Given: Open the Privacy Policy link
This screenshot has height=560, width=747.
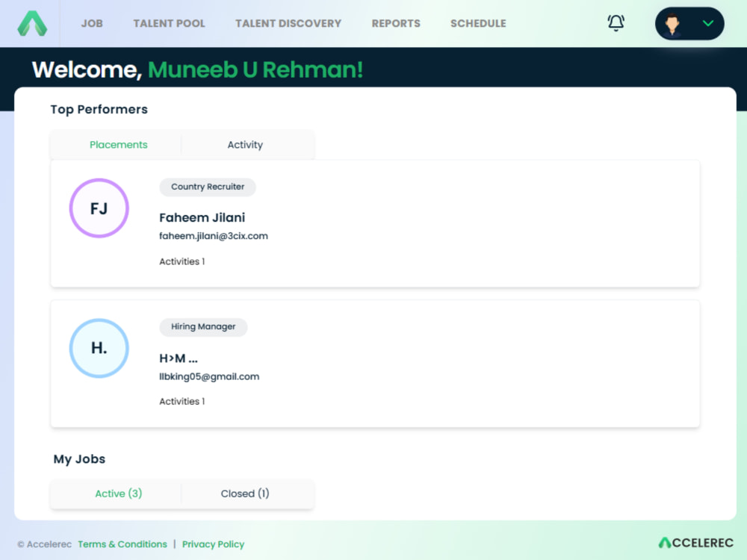Looking at the screenshot, I should pyautogui.click(x=213, y=544).
